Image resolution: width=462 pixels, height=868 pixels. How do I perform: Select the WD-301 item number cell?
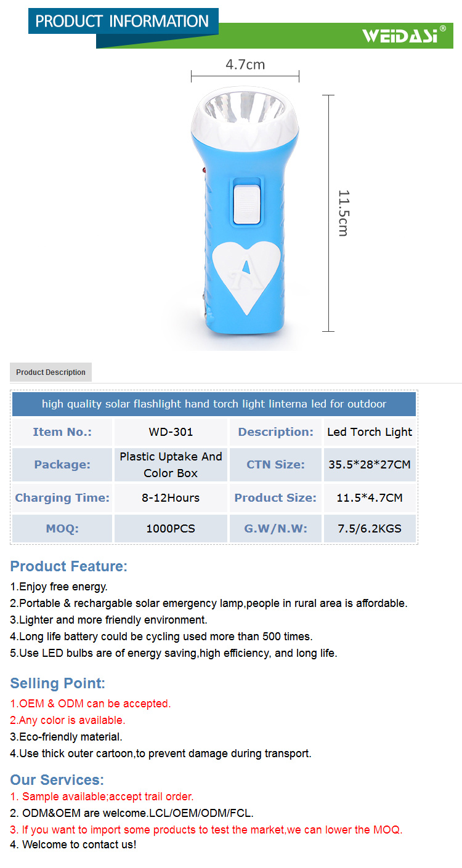click(x=171, y=432)
